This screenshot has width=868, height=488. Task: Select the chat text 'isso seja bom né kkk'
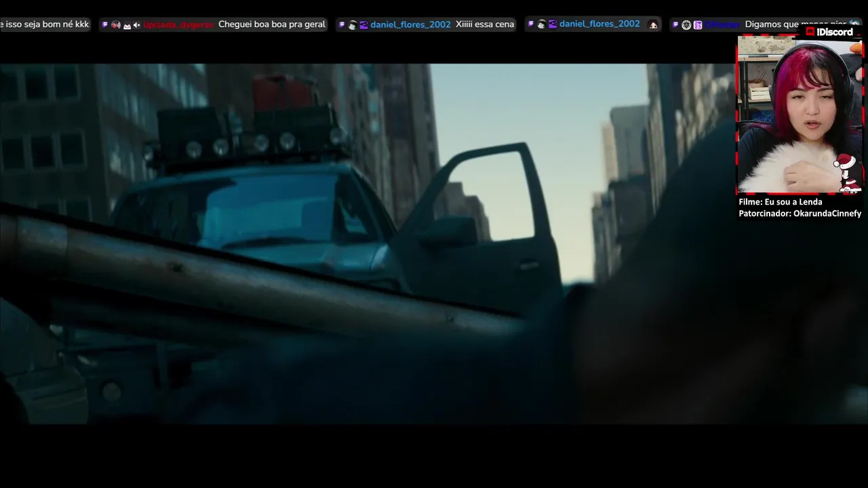pos(47,24)
